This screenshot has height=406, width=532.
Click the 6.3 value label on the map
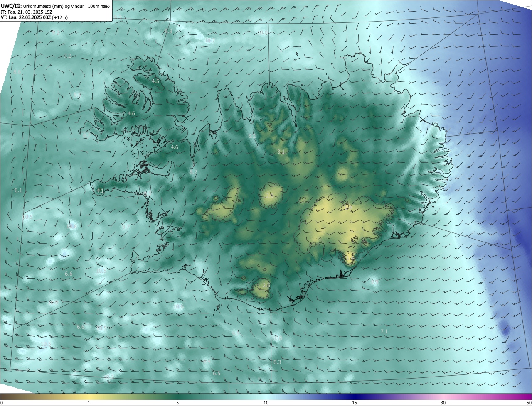click(277, 362)
